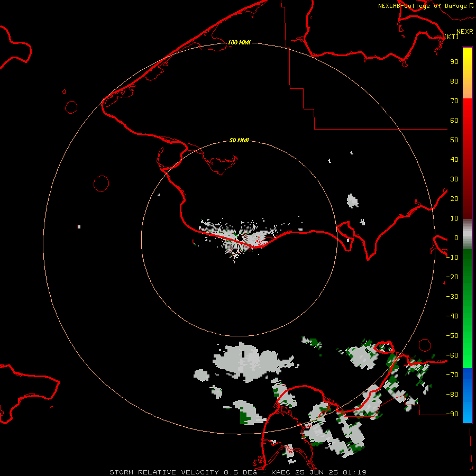Select the positive 10 velocity scale label

pyautogui.click(x=454, y=218)
